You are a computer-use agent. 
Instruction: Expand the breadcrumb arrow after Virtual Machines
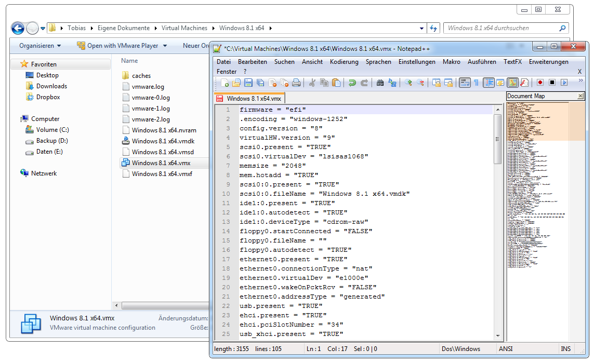click(213, 29)
